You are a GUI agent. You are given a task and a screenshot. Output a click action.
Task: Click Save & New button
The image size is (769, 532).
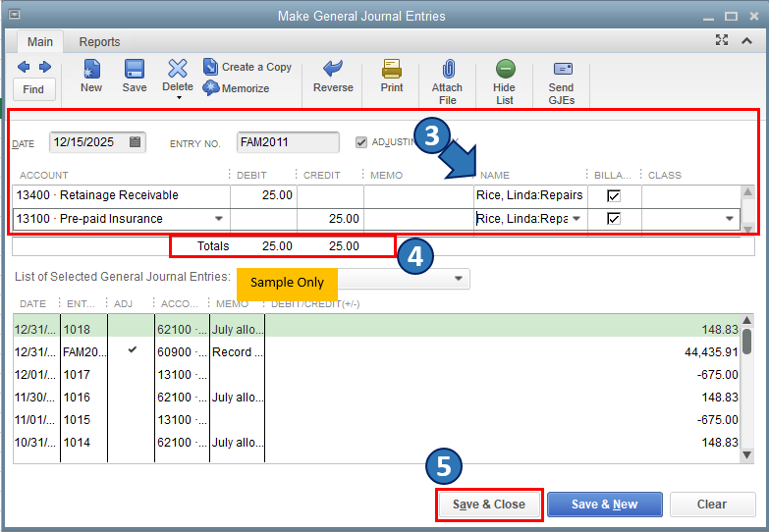click(x=605, y=505)
